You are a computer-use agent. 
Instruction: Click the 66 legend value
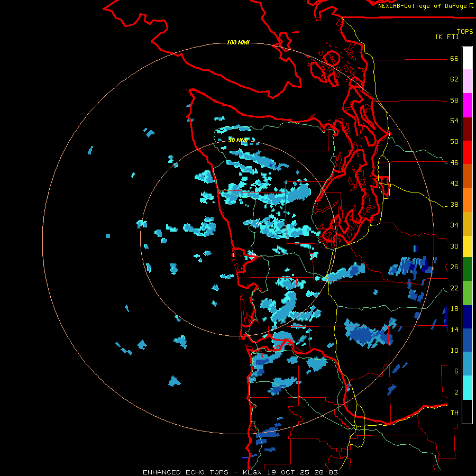pos(454,59)
